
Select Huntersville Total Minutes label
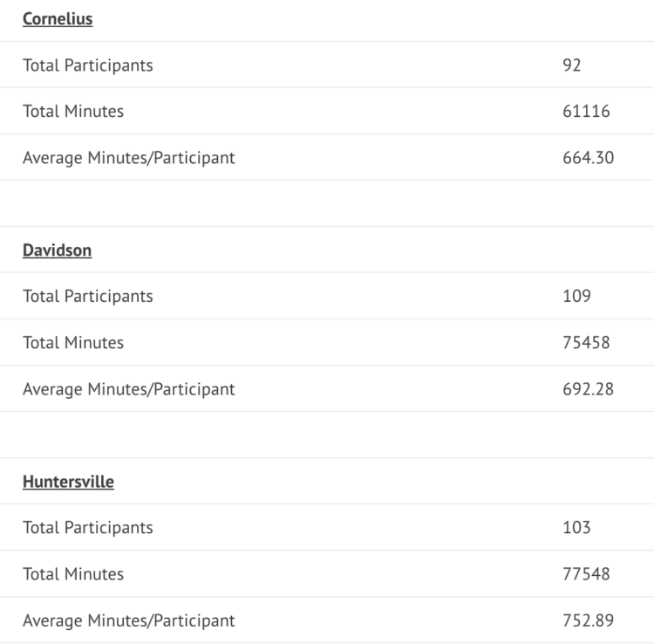(x=73, y=574)
